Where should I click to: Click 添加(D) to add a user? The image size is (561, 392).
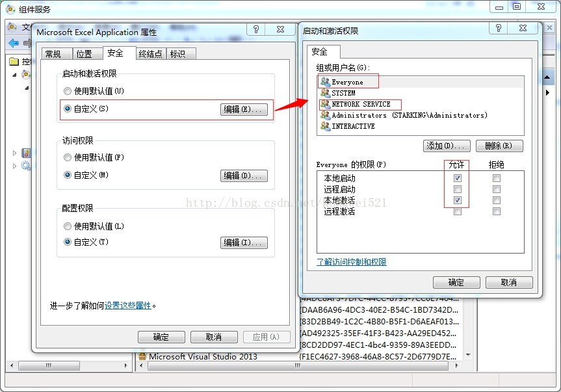click(447, 146)
